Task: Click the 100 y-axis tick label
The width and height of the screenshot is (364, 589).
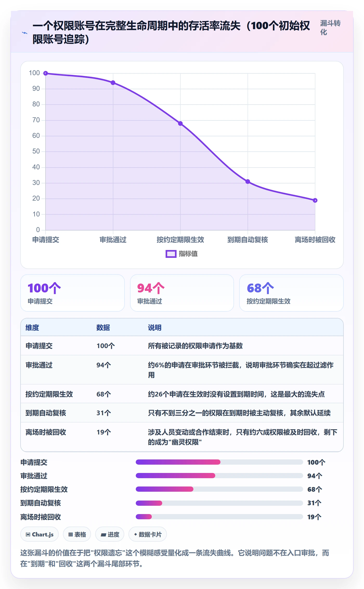Action: [34, 73]
